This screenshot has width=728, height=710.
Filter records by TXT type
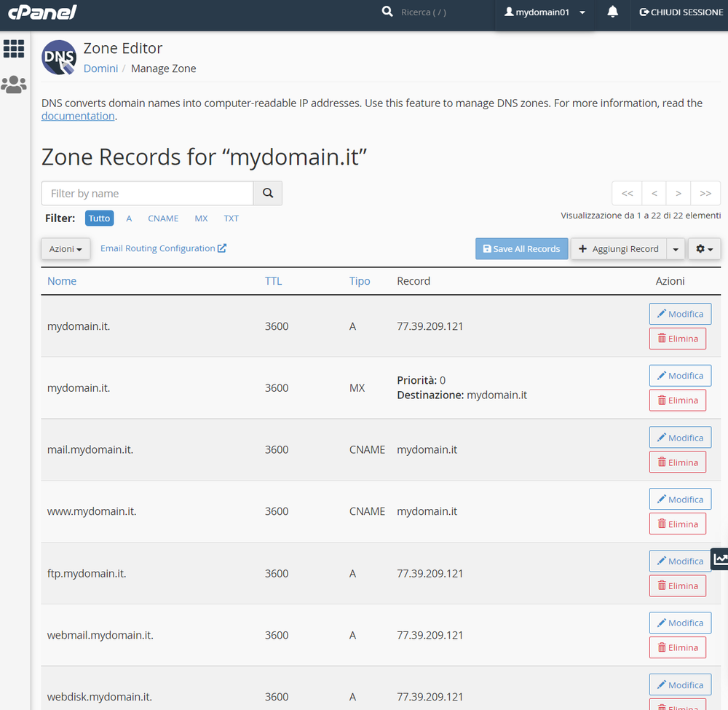tap(231, 218)
